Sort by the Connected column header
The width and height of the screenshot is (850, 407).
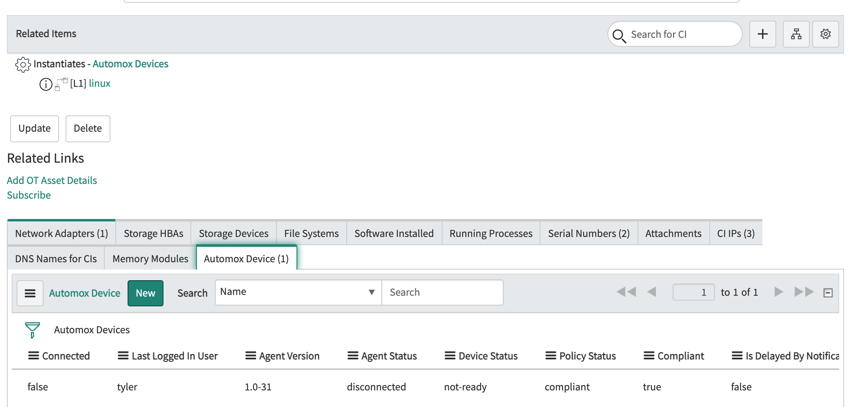tap(66, 356)
